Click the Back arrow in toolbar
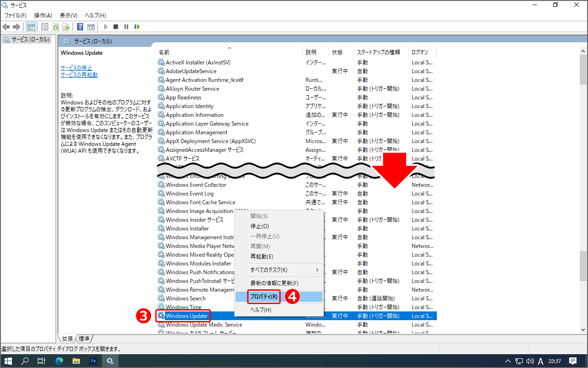The width and height of the screenshot is (588, 368). point(6,27)
